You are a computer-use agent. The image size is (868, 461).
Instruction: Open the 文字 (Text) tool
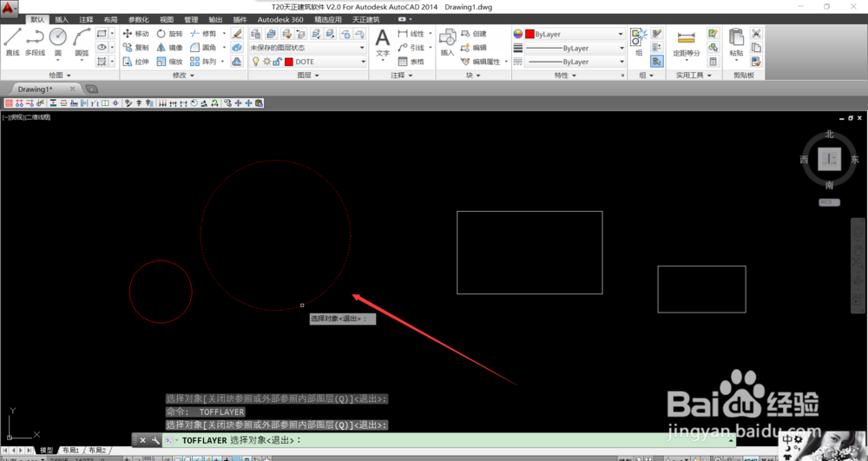[383, 43]
